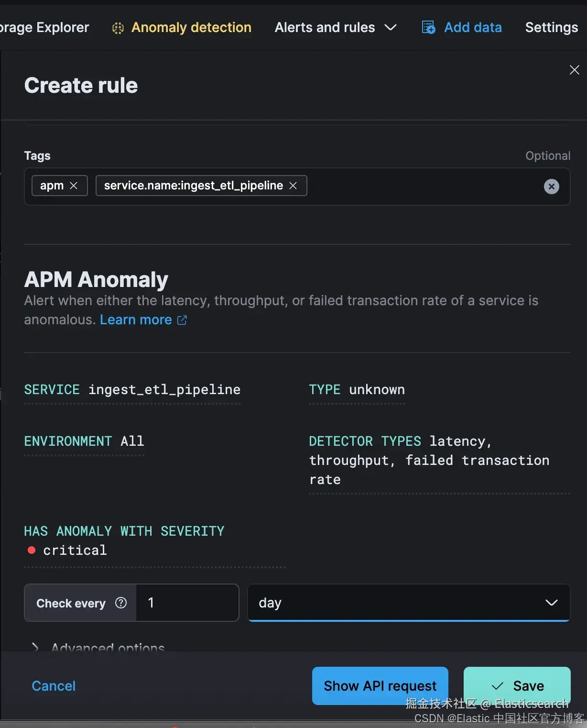This screenshot has height=728, width=587.
Task: Close the Create rule flyout
Action: tap(574, 70)
